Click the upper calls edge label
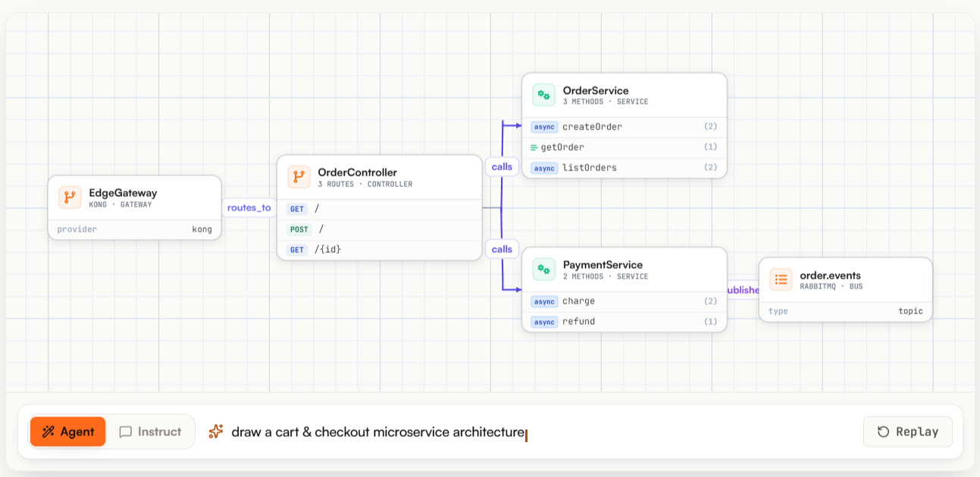The width and height of the screenshot is (980, 477). [x=502, y=167]
